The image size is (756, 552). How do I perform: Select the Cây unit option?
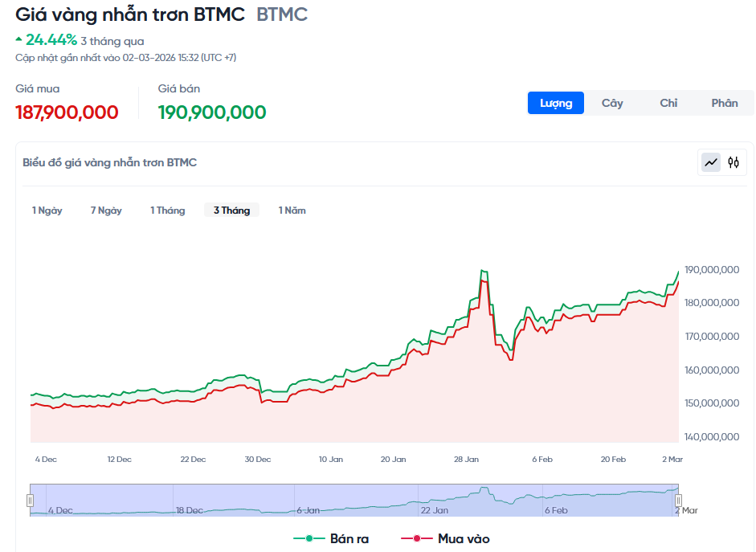click(612, 103)
